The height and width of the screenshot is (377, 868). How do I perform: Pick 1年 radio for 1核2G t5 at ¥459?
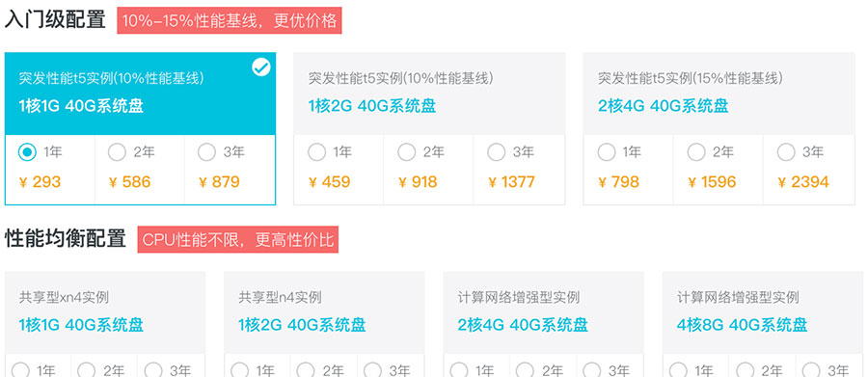(x=316, y=151)
